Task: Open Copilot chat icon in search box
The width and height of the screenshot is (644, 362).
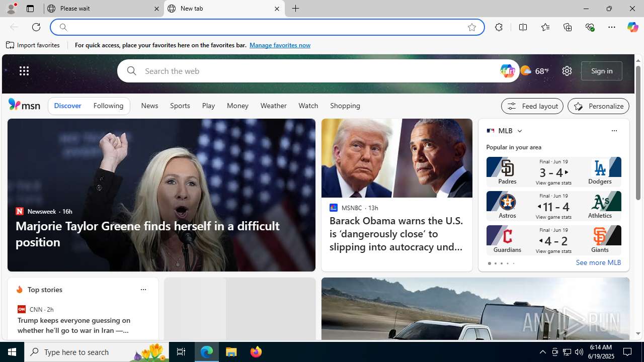Action: 507,71
